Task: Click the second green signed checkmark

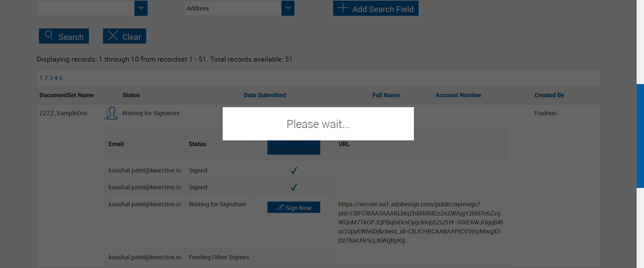Action: (294, 187)
